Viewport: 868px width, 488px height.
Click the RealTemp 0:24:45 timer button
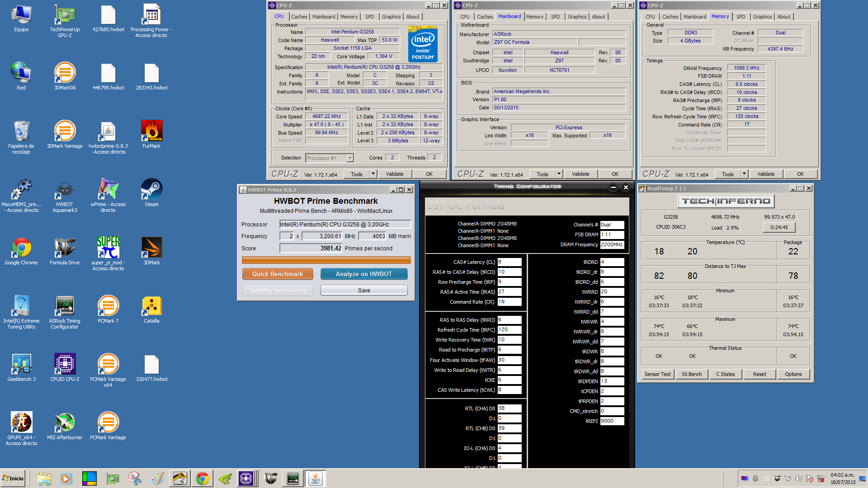(779, 227)
